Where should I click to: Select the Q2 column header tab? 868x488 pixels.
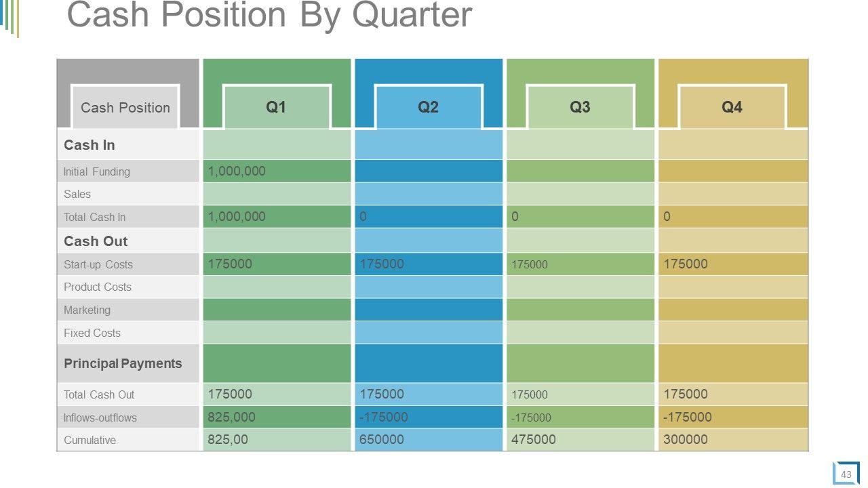428,107
